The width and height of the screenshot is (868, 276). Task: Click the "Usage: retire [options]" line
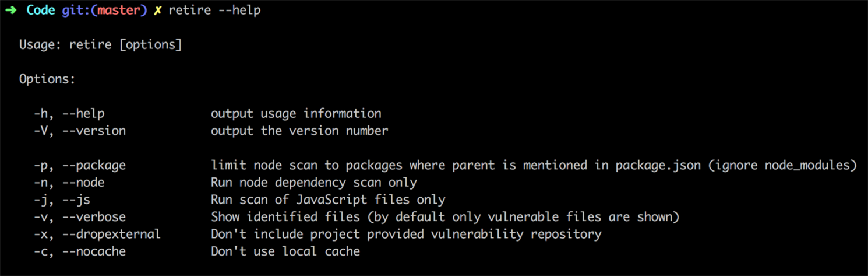(100, 45)
